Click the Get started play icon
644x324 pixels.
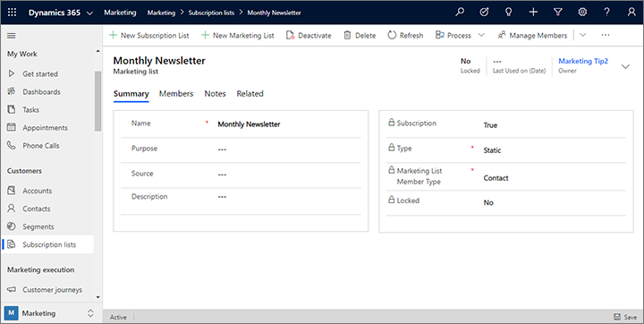pyautogui.click(x=12, y=73)
